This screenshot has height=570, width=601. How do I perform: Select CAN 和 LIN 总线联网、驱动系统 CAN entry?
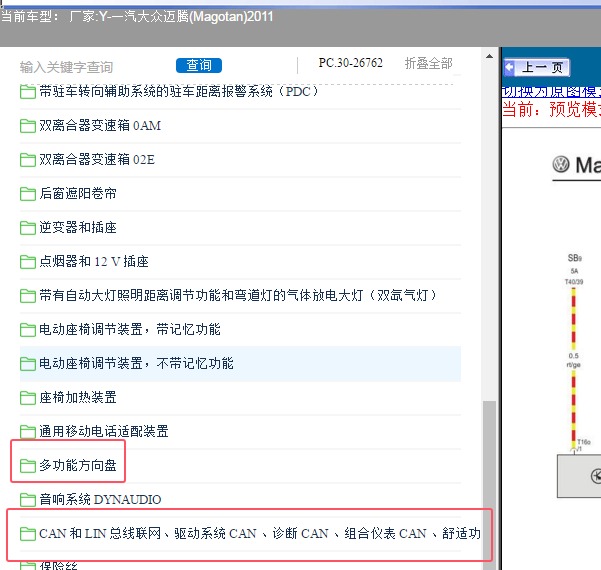[x=259, y=534]
